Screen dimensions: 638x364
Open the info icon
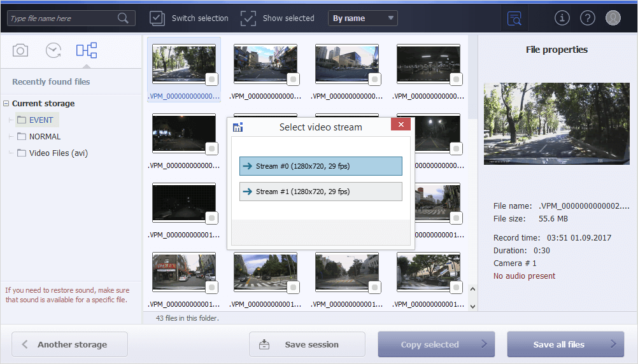pos(562,18)
